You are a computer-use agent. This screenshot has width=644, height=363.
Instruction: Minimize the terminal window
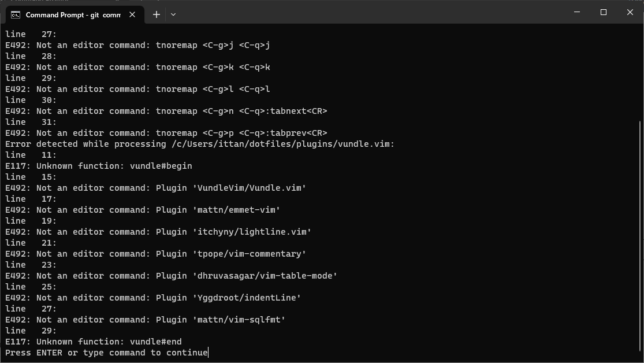tap(577, 12)
